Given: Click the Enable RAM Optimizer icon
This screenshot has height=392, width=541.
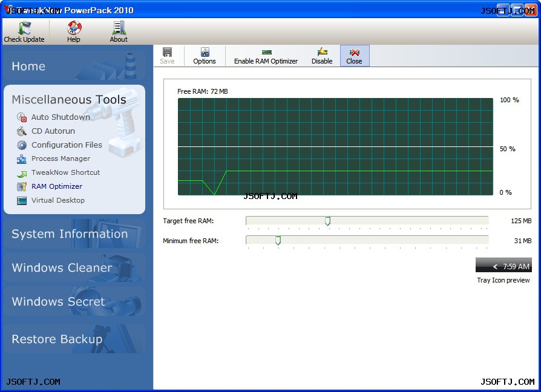Looking at the screenshot, I should tap(266, 52).
